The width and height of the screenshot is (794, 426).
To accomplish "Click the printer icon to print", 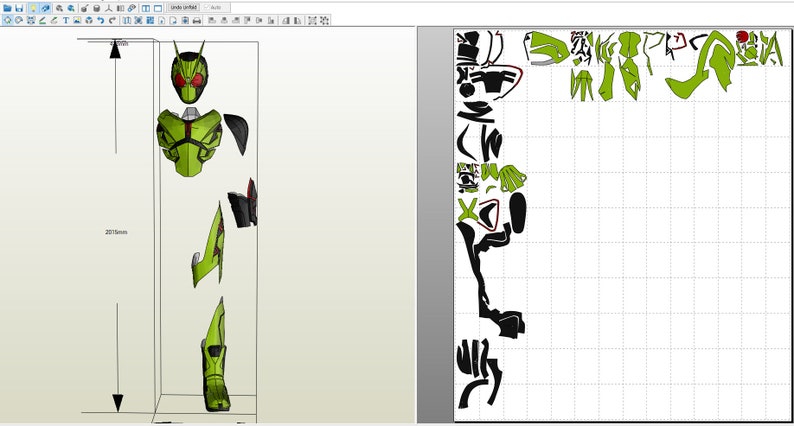I will [197, 20].
